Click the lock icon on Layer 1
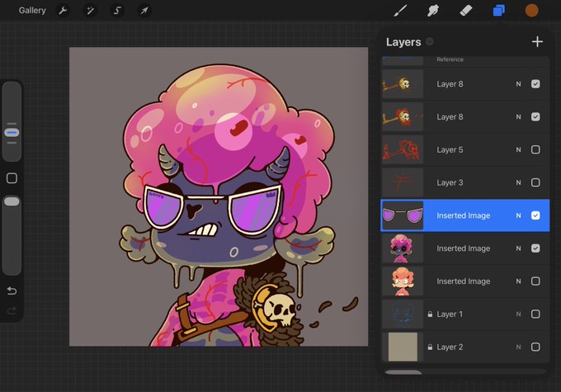Viewport: 561px width, 392px height. pos(430,314)
